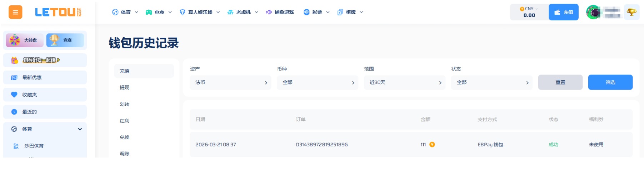Open 推荐好友一起赚 referral link
644x169 pixels.
pos(45,60)
